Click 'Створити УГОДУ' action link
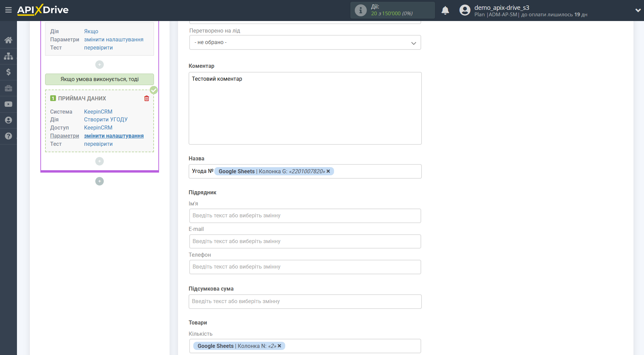Viewport: 644px width, 355px height. [x=106, y=119]
